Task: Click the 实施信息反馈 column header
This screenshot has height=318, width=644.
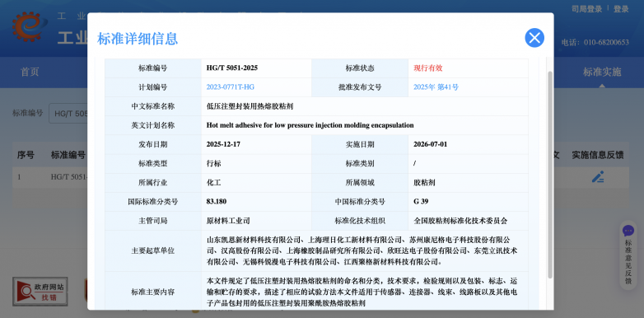Action: [x=598, y=155]
